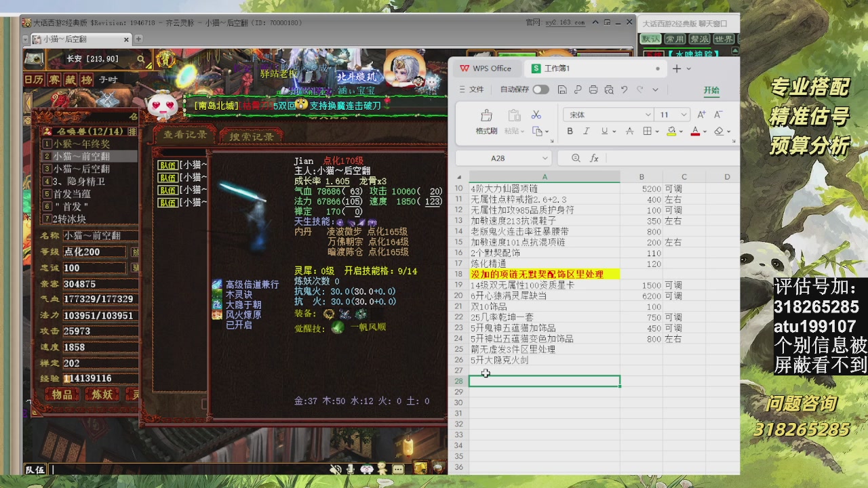Click the 日历 calendar button
This screenshot has width=868, height=488.
pyautogui.click(x=34, y=80)
